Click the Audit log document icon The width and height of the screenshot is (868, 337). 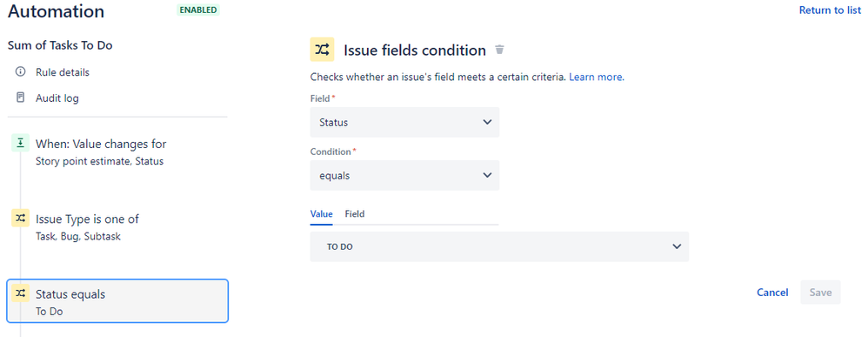pos(21,98)
